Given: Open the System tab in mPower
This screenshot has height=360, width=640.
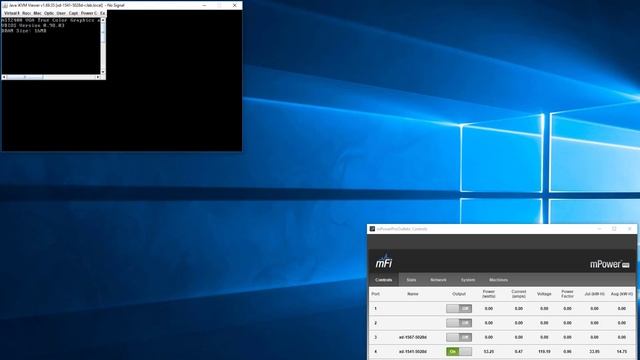Looking at the screenshot, I should [x=468, y=280].
